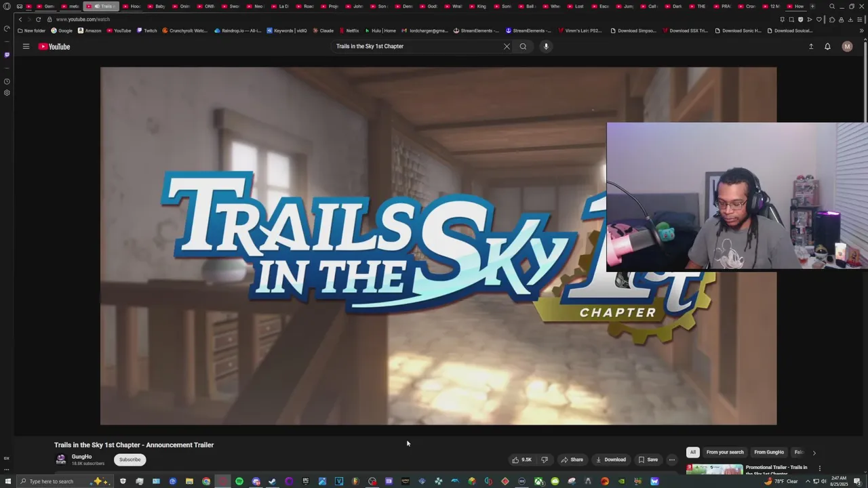Screen dimensions: 868x488
Task: Open the Xbox app taskbar icon
Action: click(x=538, y=481)
